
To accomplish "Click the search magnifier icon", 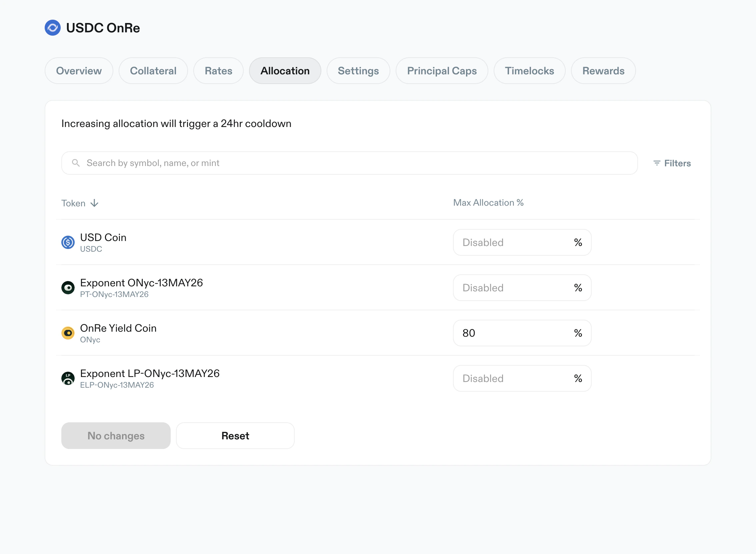I will pyautogui.click(x=76, y=163).
